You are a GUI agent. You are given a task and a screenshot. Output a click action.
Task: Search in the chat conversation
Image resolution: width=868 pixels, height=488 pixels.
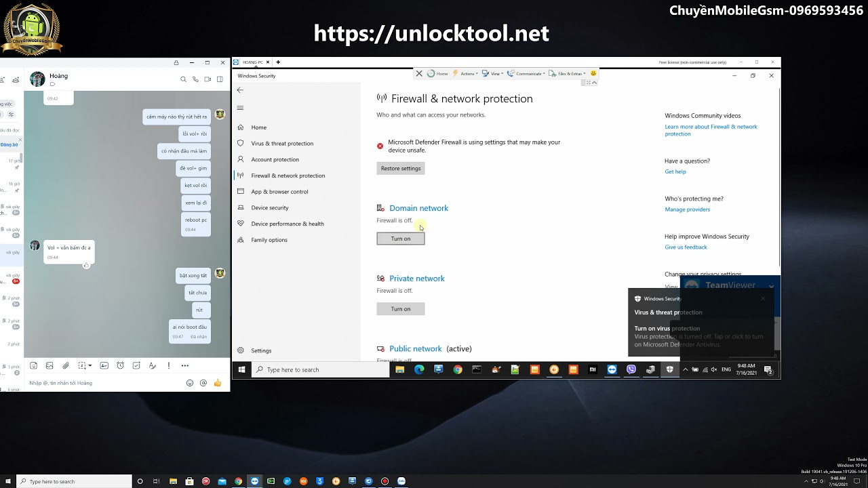pos(183,79)
